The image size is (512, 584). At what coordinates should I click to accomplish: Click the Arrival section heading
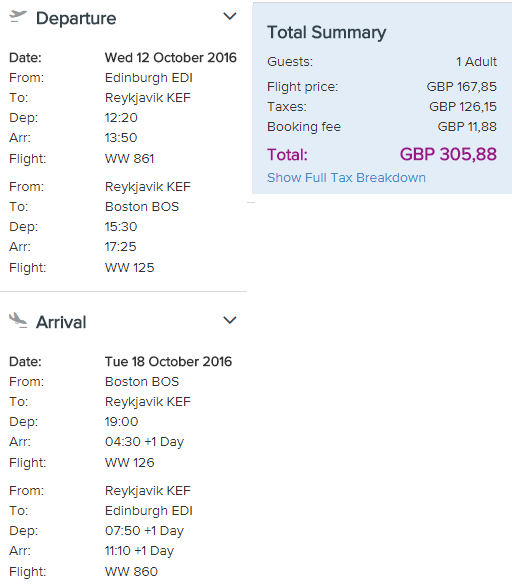pyautogui.click(x=61, y=322)
